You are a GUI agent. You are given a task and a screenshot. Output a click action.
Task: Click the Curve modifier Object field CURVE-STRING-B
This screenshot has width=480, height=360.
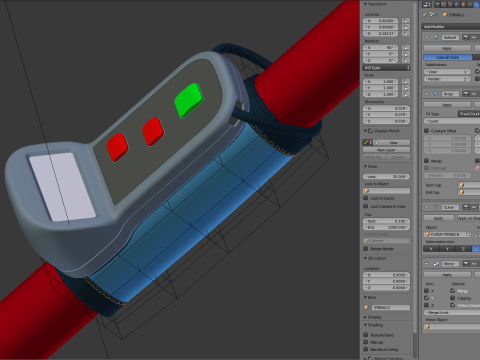point(447,234)
